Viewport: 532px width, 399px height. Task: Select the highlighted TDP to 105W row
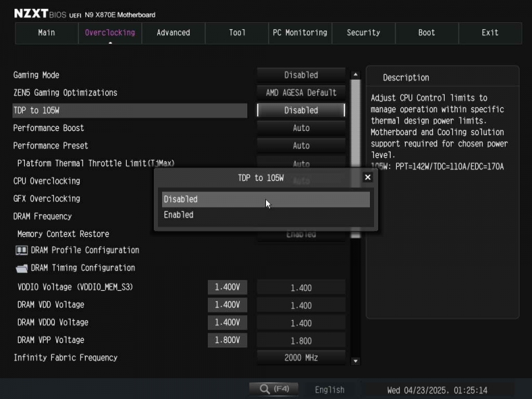pyautogui.click(x=130, y=110)
